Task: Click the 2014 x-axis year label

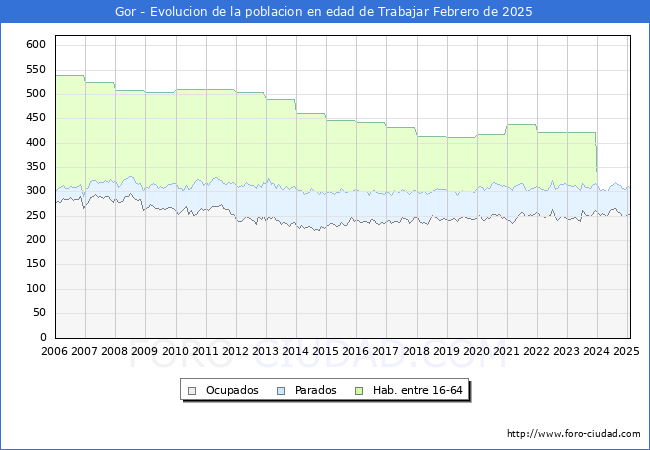Action: pyautogui.click(x=295, y=351)
